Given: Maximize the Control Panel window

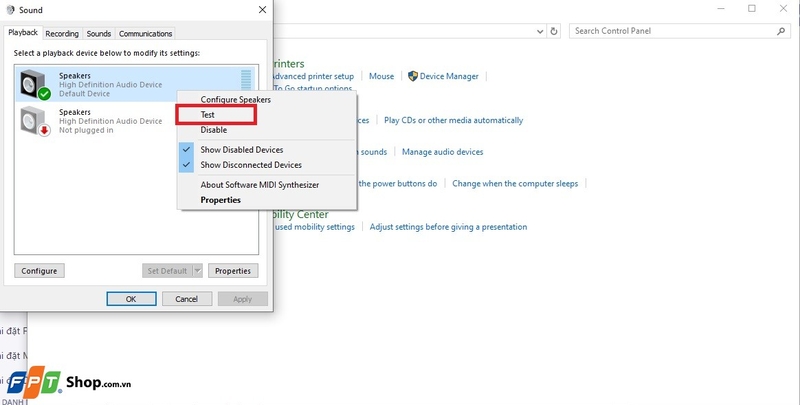Looking at the screenshot, I should [752, 9].
